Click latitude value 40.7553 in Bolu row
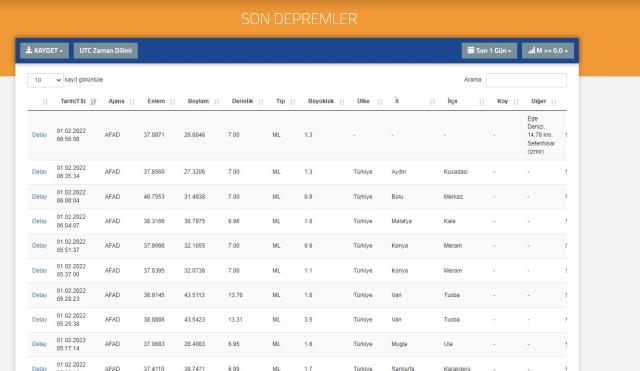Viewport: 640px width, 371px height. [x=154, y=197]
